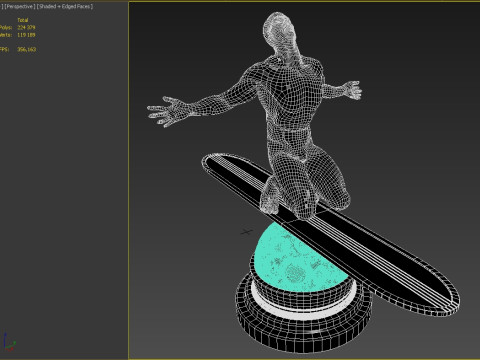Click the Total header in viewport statistics

pyautogui.click(x=23, y=20)
